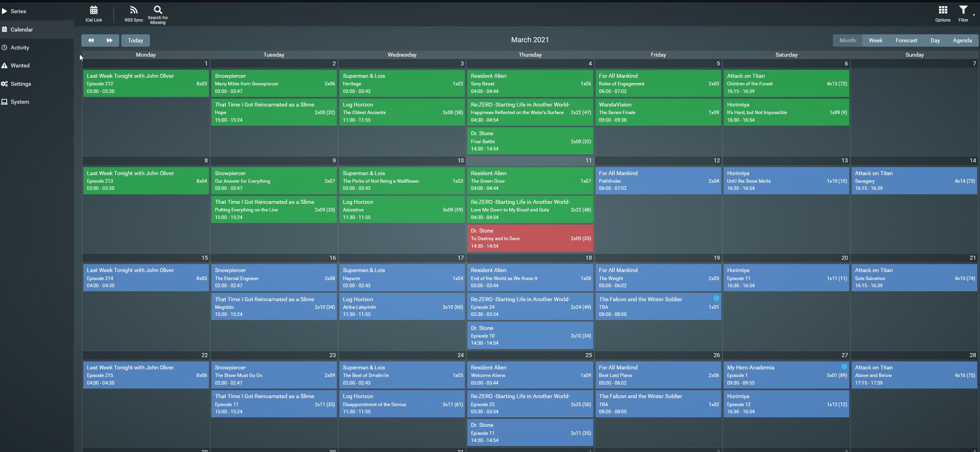The height and width of the screenshot is (452, 980).
Task: Open Log Horizon Disappointment of the Genius
Action: click(x=402, y=404)
